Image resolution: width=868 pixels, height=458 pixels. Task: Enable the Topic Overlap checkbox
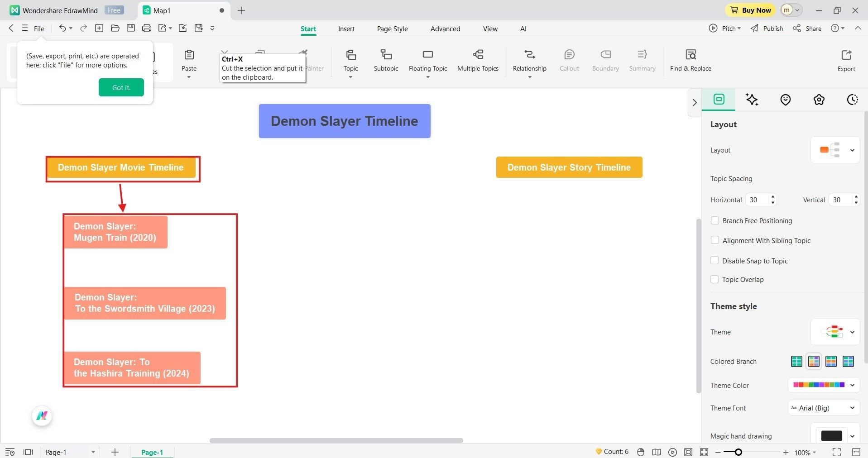pos(715,279)
